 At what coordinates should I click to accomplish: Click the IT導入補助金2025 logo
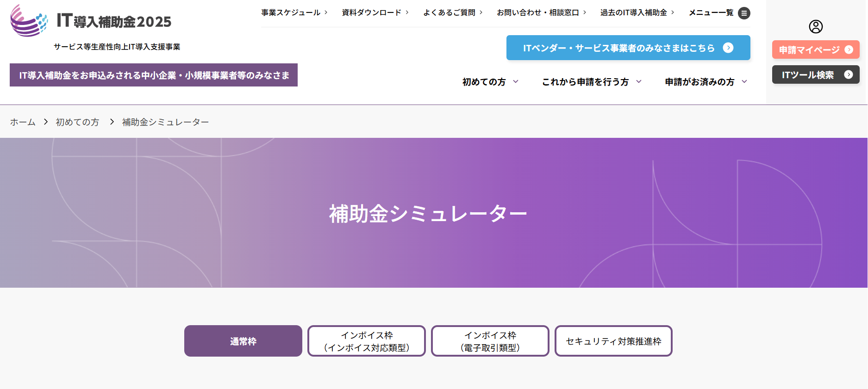(91, 21)
